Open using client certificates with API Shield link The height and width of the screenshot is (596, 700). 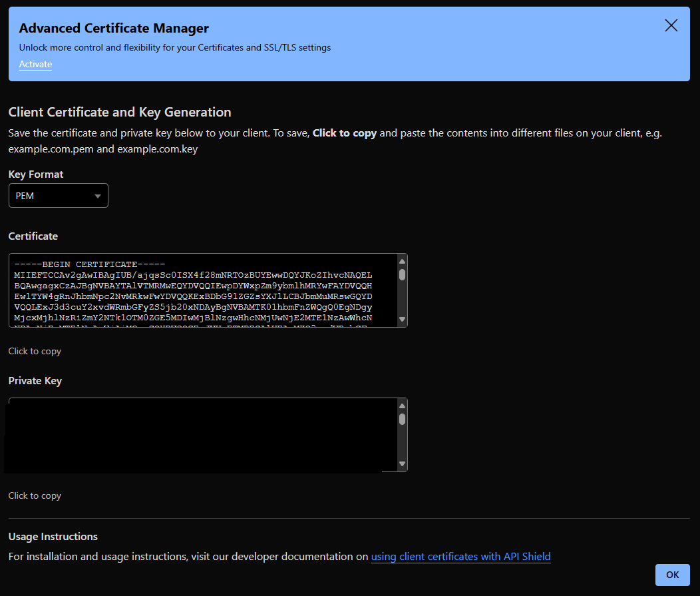pyautogui.click(x=460, y=557)
